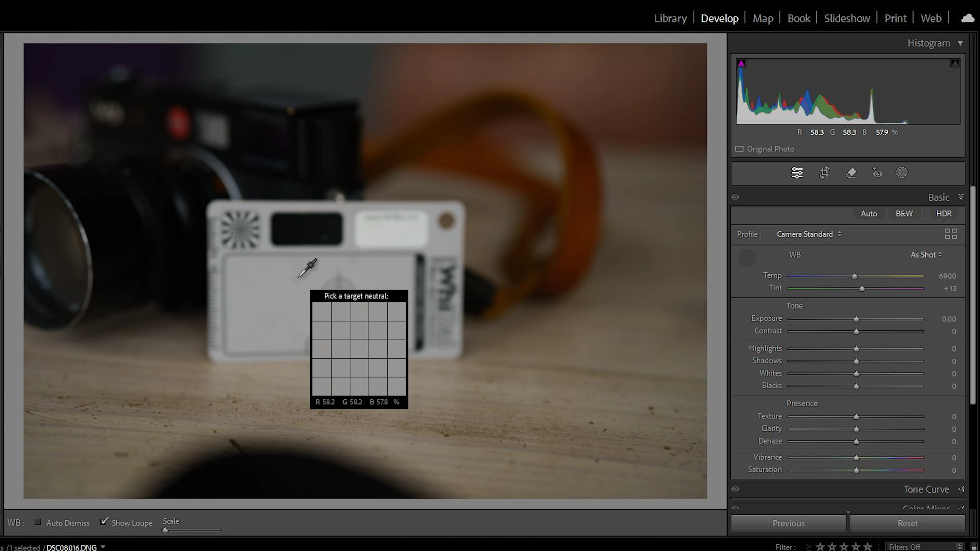Switch to the Library module
The image size is (980, 551).
(x=670, y=18)
